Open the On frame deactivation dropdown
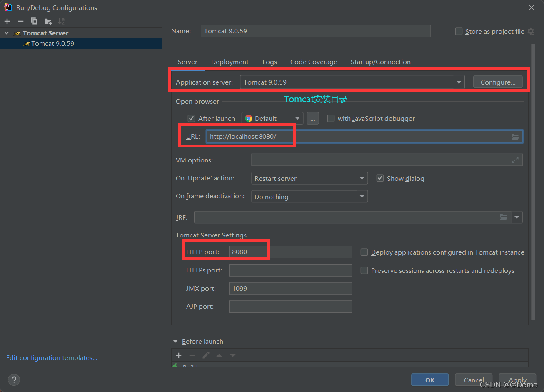 [309, 197]
